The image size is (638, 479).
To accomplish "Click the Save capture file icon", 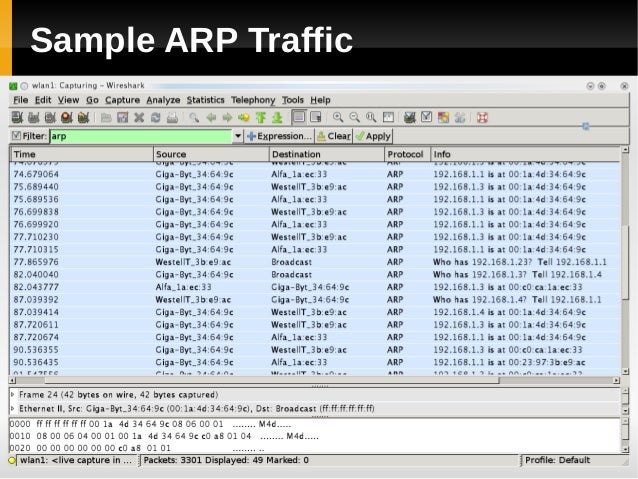I will [x=122, y=118].
